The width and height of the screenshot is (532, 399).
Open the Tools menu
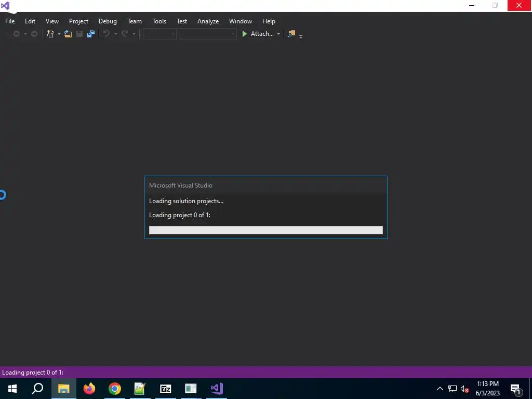point(159,21)
